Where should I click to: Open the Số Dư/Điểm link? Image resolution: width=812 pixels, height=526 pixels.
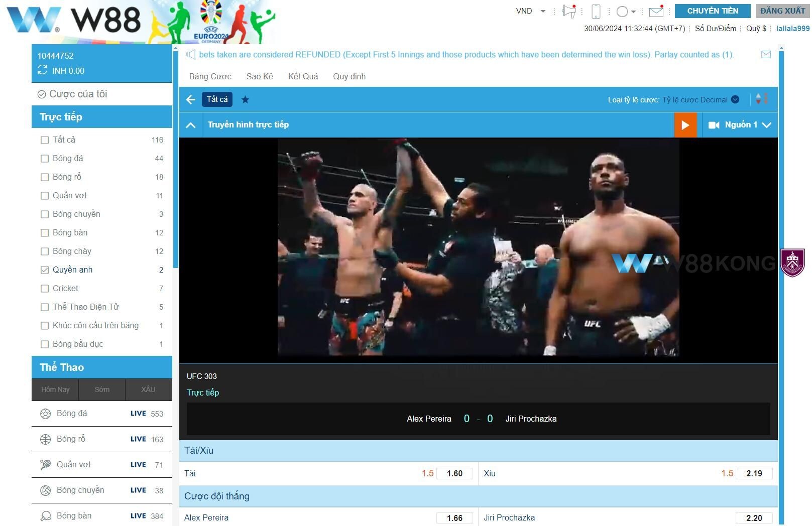pyautogui.click(x=715, y=29)
